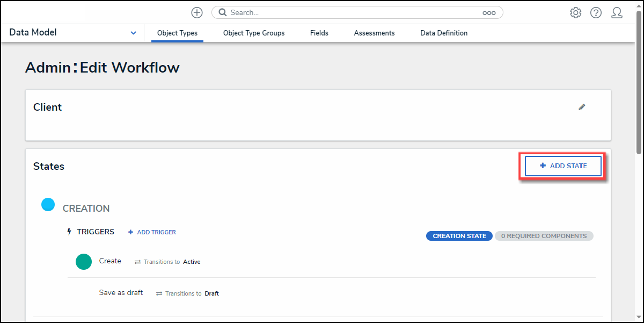Click the Add Trigger link
This screenshot has height=323, width=644.
[x=152, y=232]
